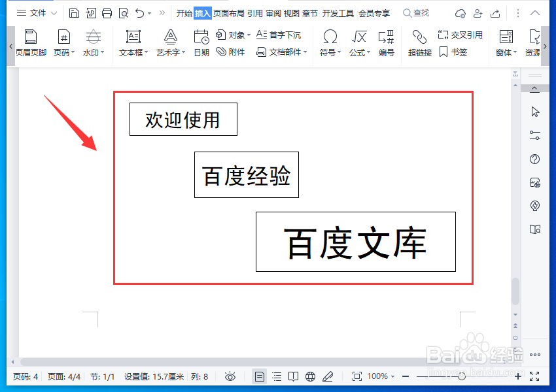Open the help question mark icon

tap(534, 159)
